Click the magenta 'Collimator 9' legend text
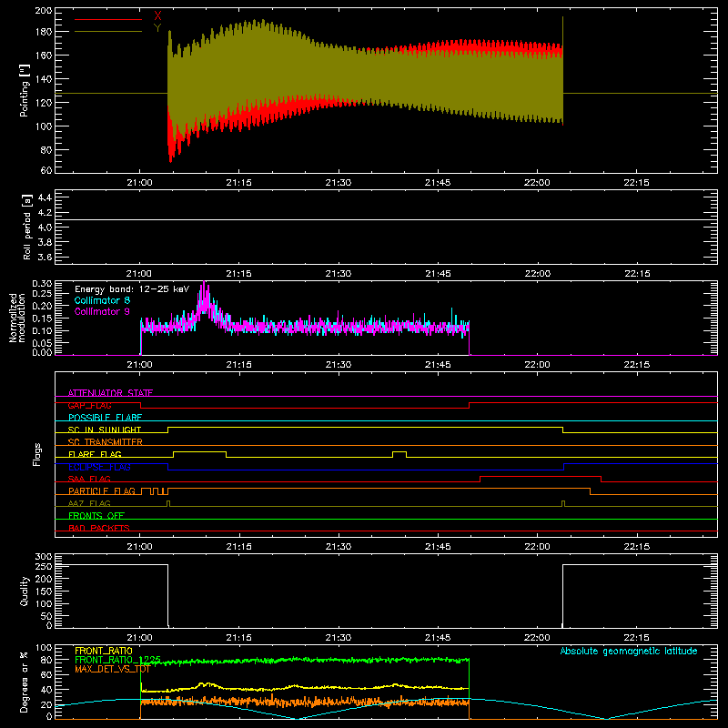Screen dimensions: 728x728 tap(102, 311)
